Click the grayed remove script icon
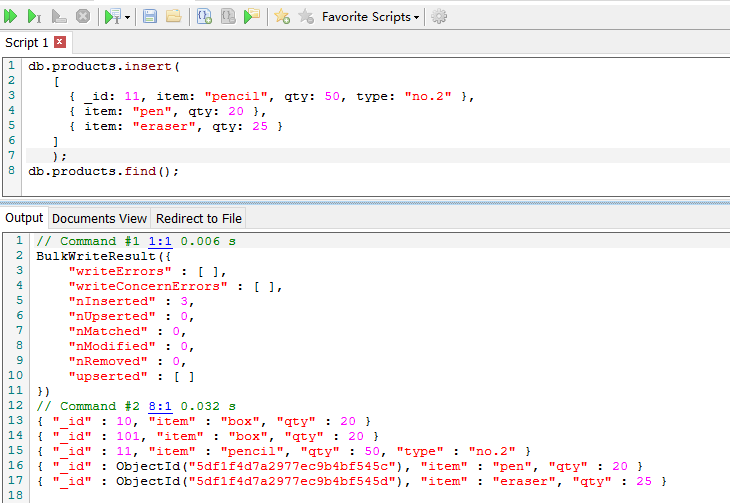Image resolution: width=730 pixels, height=503 pixels. tap(228, 17)
